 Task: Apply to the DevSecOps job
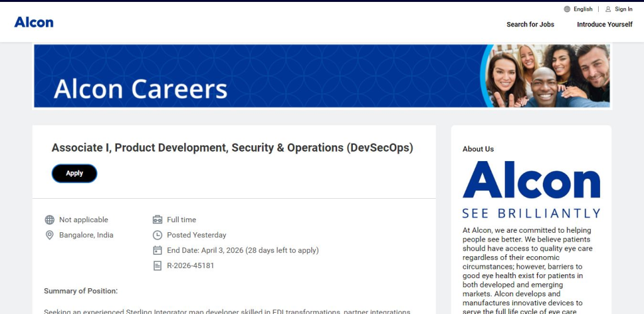pos(74,174)
